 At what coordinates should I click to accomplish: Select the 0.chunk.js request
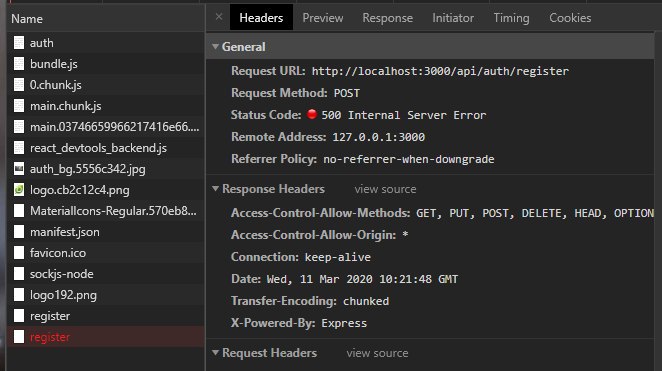[106, 85]
